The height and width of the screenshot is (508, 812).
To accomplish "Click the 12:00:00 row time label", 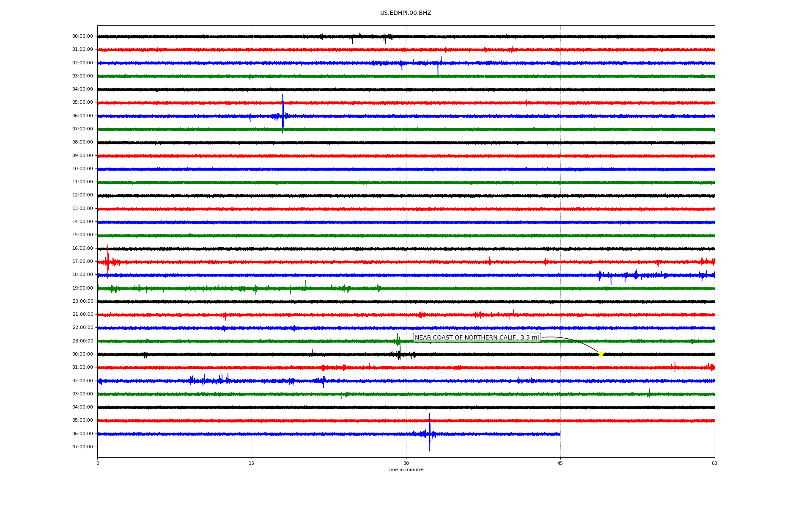I will (82, 195).
